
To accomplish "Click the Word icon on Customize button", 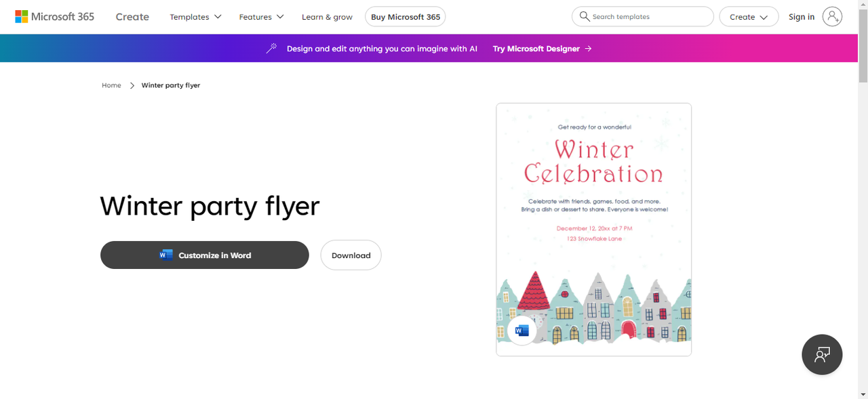I will point(166,255).
